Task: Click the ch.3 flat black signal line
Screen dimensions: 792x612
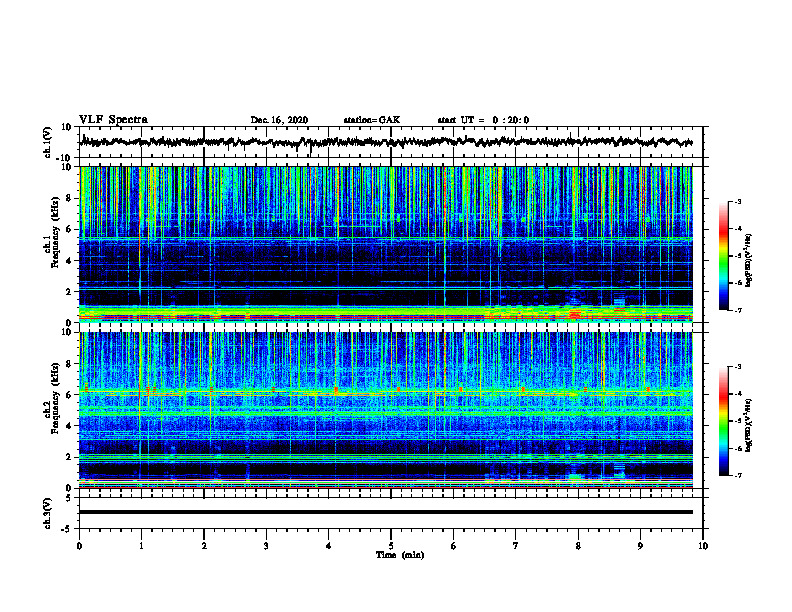Action: [386, 512]
